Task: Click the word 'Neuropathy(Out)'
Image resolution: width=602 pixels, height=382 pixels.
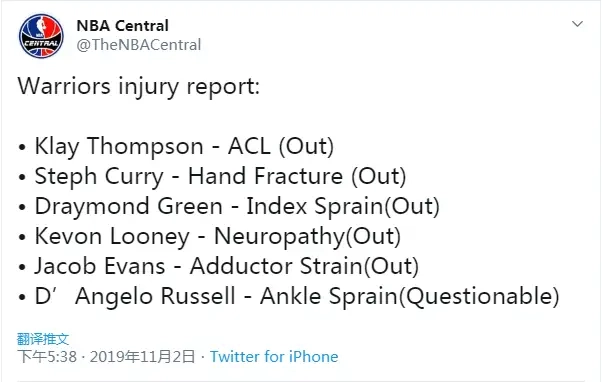Action: pyautogui.click(x=308, y=236)
